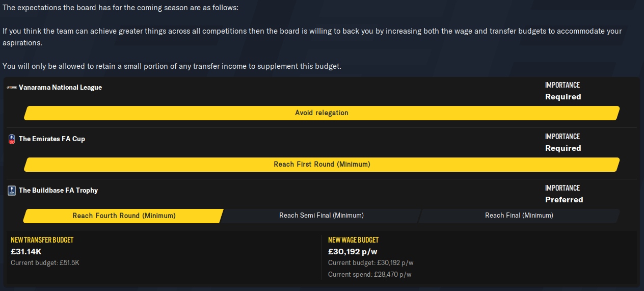Open The Buildbase FA Trophy competition link

pyautogui.click(x=58, y=191)
